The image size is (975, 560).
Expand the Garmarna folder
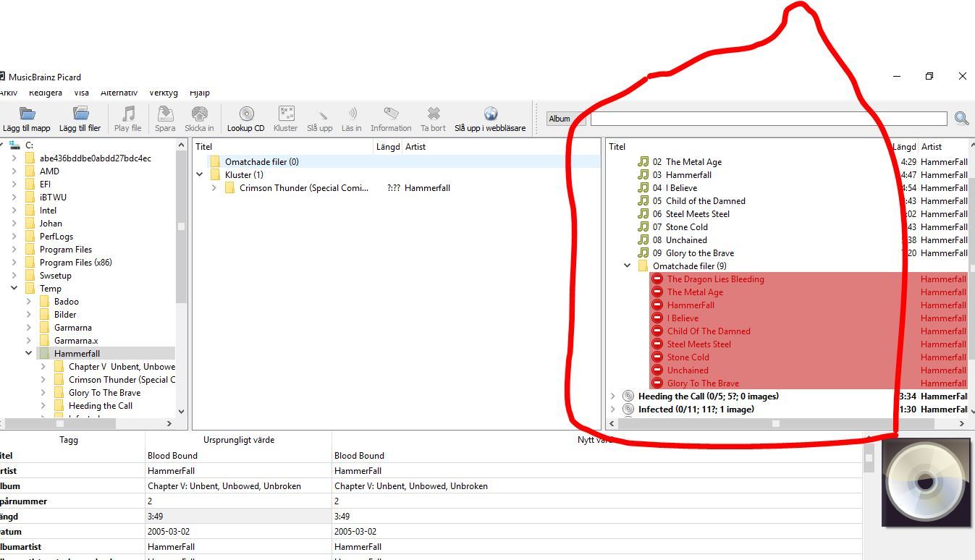point(29,328)
